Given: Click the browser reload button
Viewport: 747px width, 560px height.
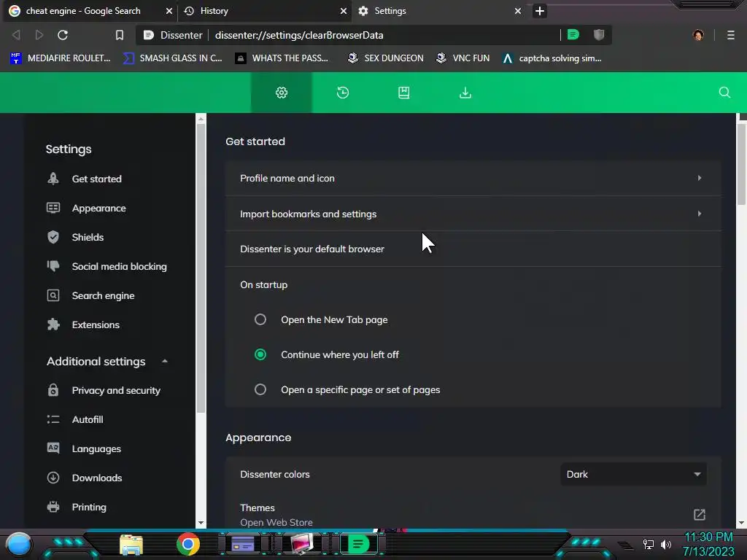Looking at the screenshot, I should (x=63, y=35).
